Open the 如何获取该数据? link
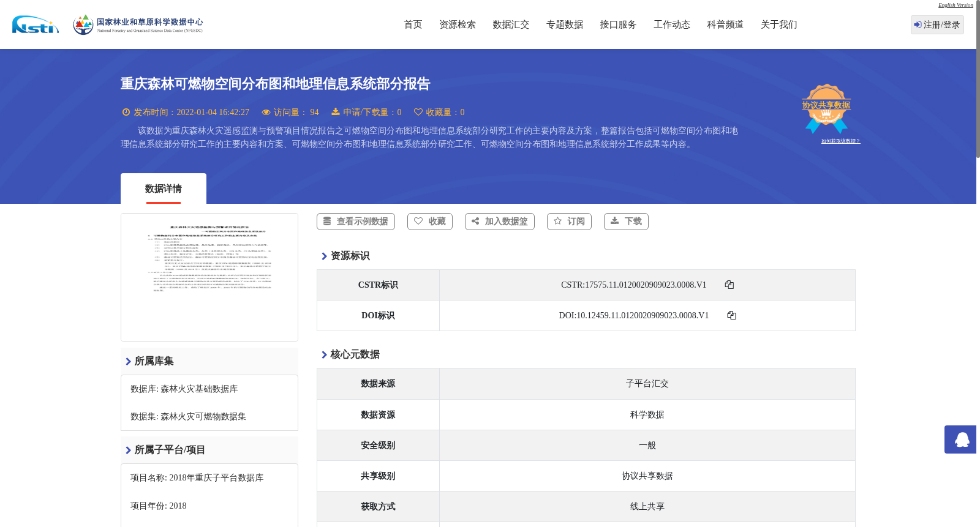This screenshot has height=527, width=980. click(x=840, y=141)
